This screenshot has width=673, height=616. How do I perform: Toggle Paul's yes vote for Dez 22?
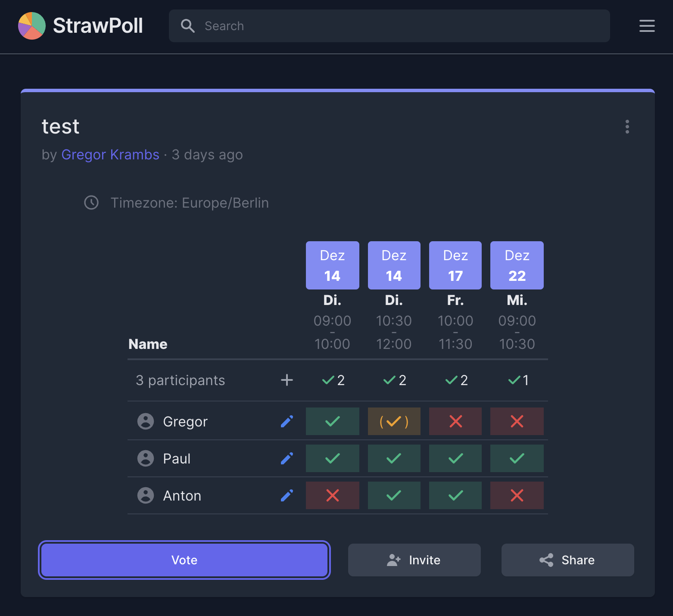click(517, 458)
